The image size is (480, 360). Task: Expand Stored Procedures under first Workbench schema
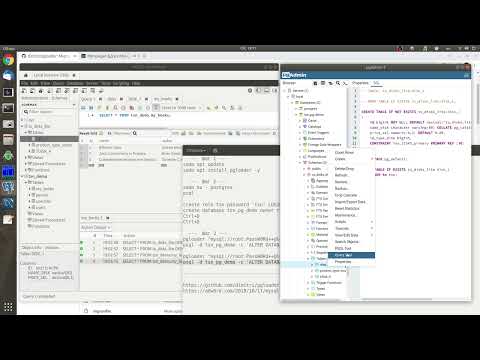[26, 164]
